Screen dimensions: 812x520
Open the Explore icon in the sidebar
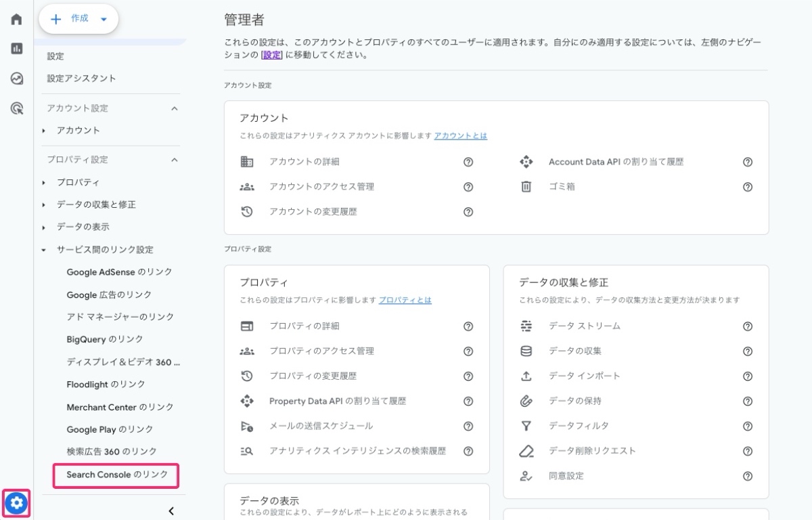(16, 79)
